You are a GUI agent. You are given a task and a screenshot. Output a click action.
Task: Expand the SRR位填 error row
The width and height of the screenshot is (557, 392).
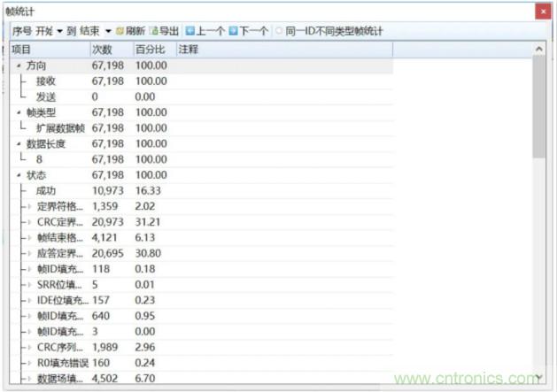[28, 285]
